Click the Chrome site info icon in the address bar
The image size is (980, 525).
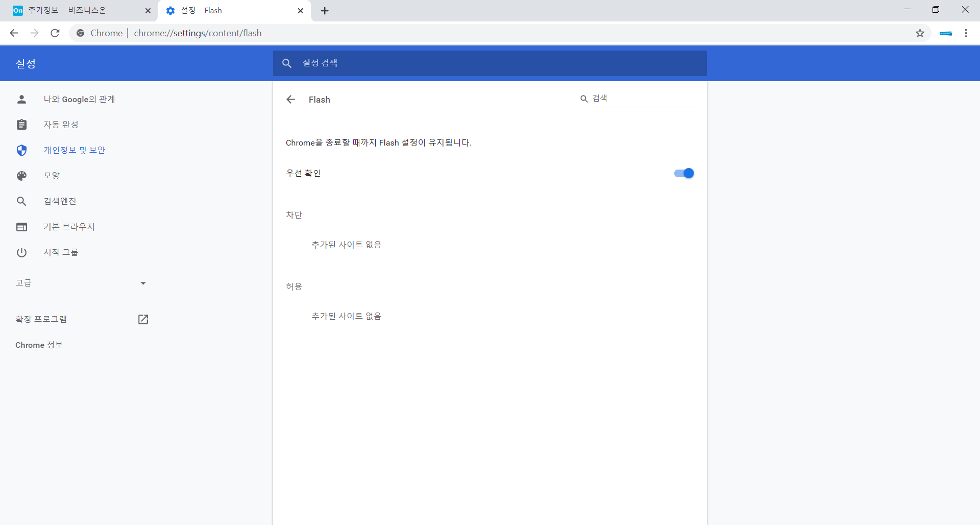point(80,33)
